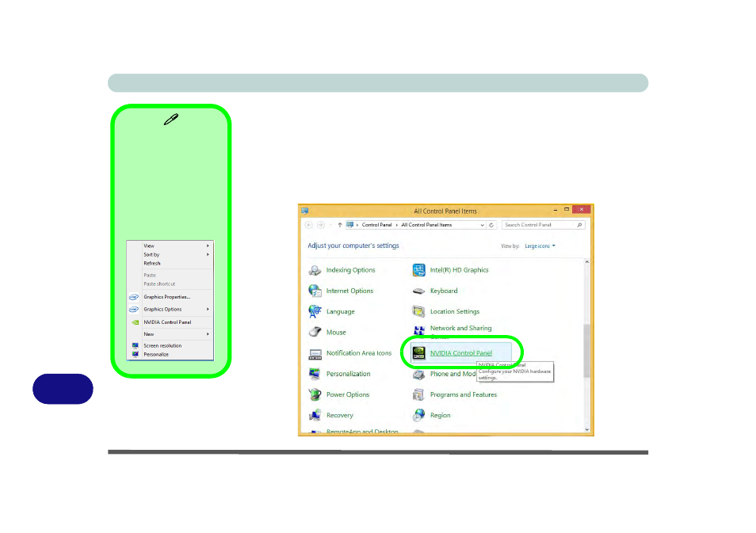Click the Network and Sharing Center icon

coord(418,332)
